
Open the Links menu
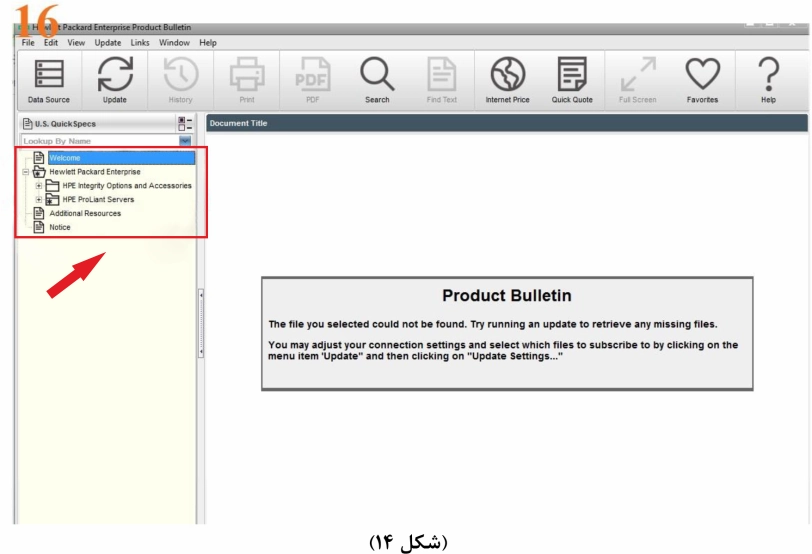tap(140, 43)
